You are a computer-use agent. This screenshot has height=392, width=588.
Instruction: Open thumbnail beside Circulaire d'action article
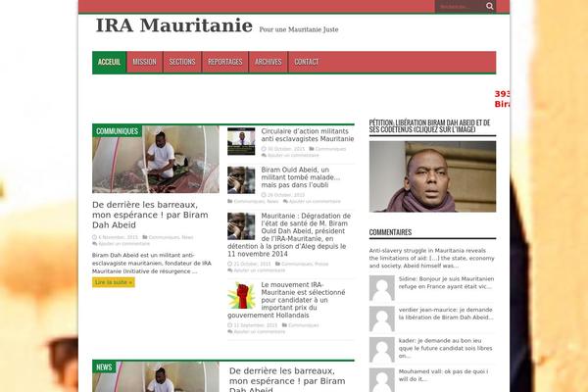(241, 141)
